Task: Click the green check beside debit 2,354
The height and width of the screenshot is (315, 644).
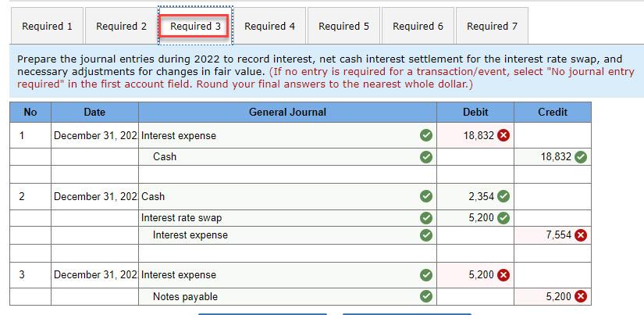Action: pos(503,196)
